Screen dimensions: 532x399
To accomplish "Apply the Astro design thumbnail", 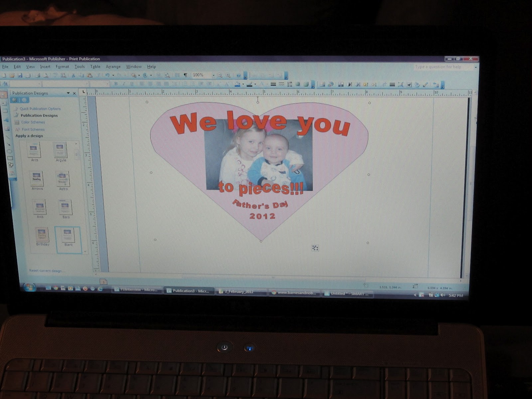I will pos(63,179).
